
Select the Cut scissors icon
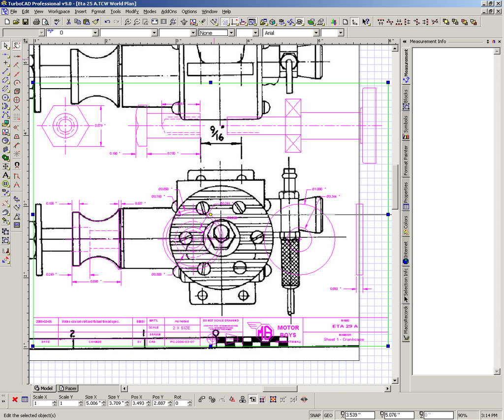[x=68, y=22]
